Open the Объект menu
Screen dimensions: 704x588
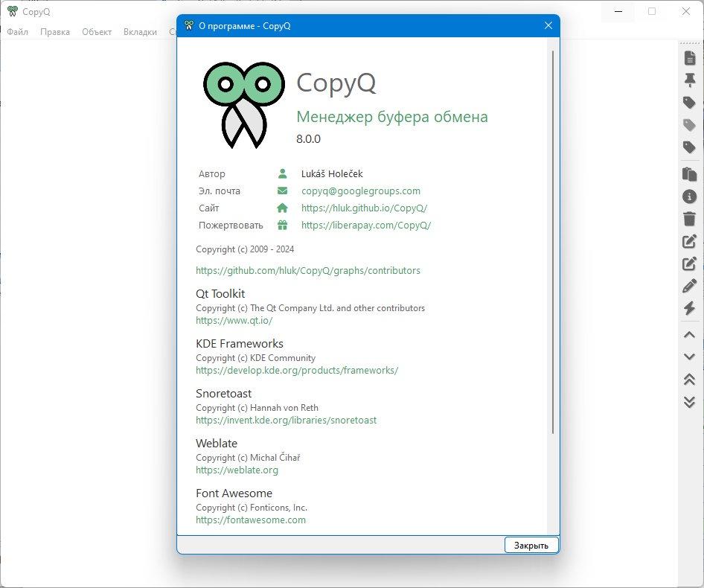[97, 32]
